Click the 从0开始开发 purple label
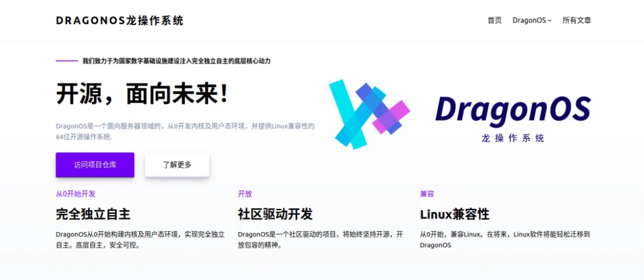Image resolution: width=644 pixels, height=280 pixels. click(76, 193)
